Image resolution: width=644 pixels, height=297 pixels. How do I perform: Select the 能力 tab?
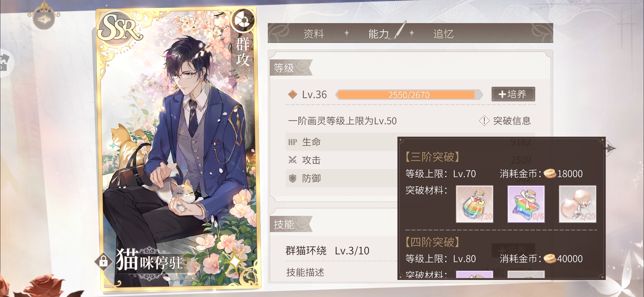pos(379,34)
